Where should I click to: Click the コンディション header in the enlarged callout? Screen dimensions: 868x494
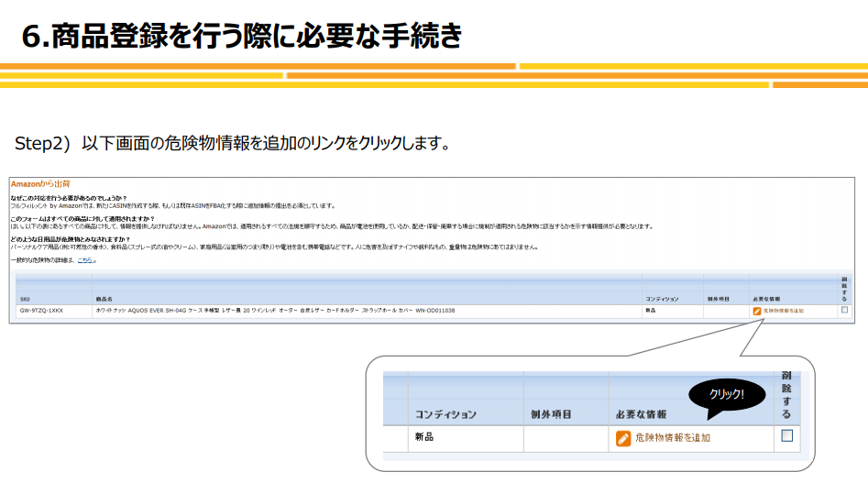pyautogui.click(x=445, y=414)
